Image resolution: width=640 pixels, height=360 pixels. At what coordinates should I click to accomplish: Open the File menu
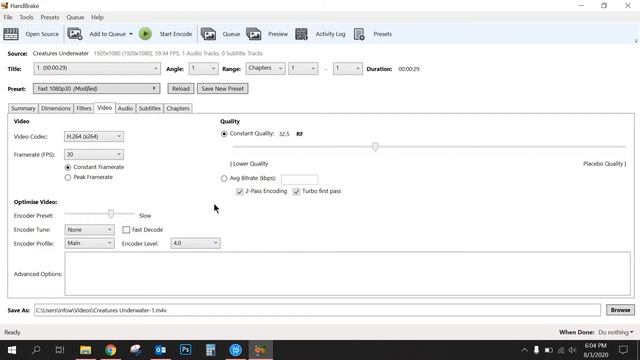point(8,18)
